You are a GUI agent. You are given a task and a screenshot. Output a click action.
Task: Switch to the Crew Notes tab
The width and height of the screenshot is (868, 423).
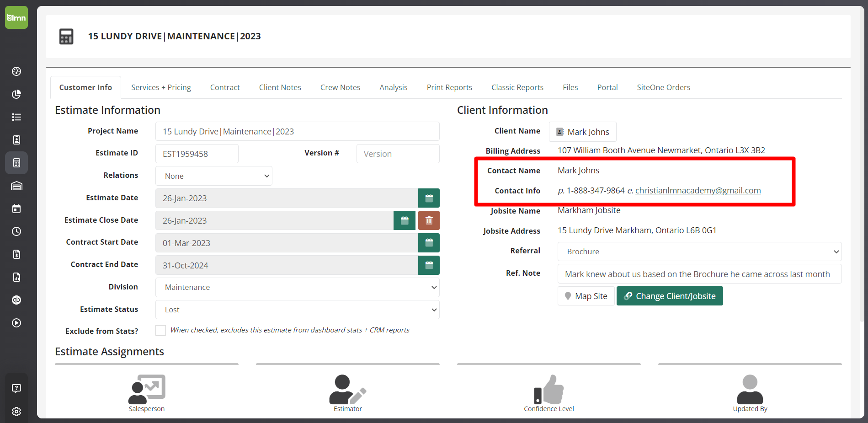point(340,87)
